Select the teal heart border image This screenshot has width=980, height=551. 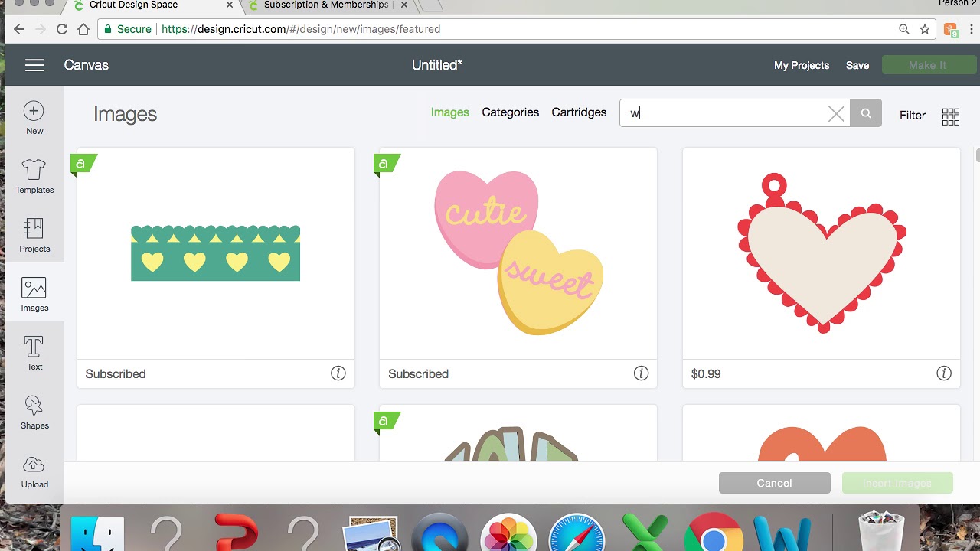tap(215, 253)
